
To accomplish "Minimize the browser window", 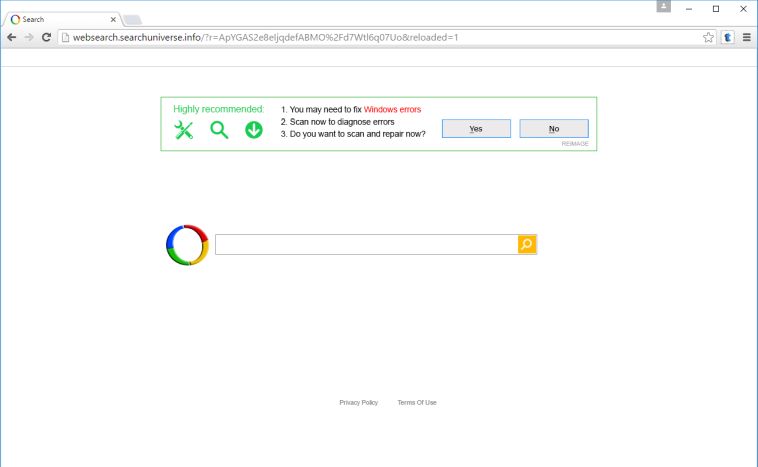I will coord(689,9).
